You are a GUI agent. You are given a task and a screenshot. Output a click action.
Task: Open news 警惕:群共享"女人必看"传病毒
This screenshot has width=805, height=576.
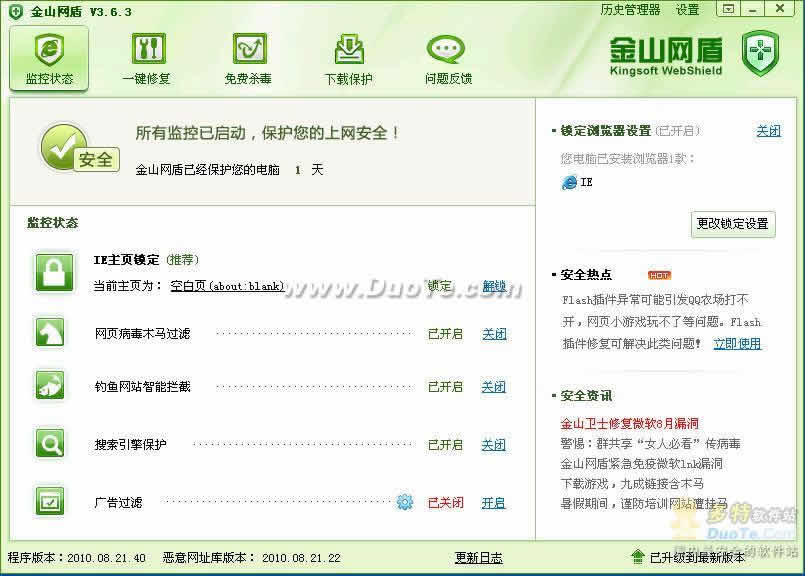click(650, 444)
